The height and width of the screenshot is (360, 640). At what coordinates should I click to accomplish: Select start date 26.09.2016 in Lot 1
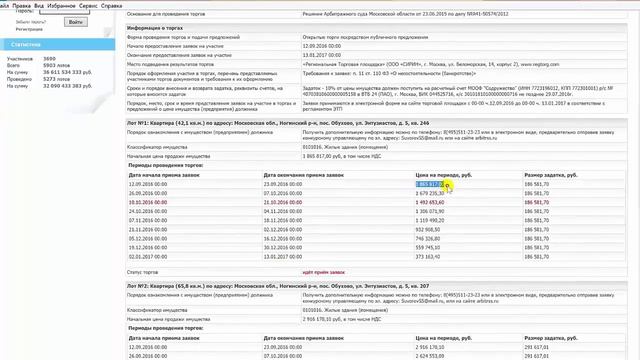click(x=148, y=193)
